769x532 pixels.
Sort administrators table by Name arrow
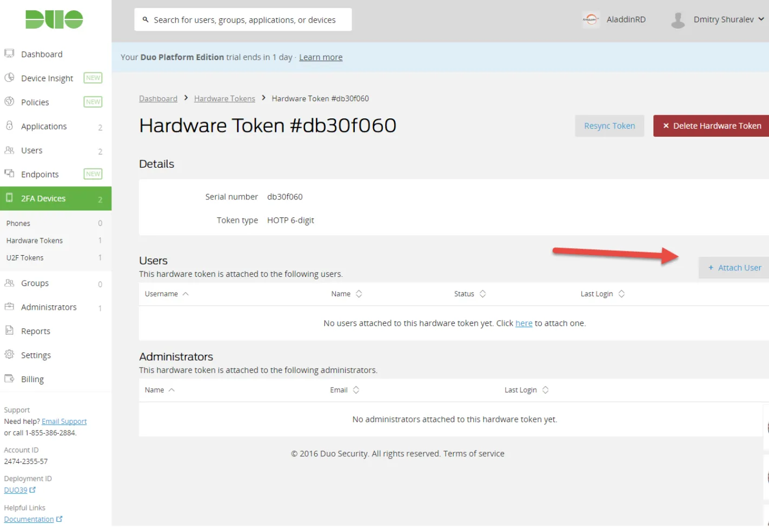point(171,390)
